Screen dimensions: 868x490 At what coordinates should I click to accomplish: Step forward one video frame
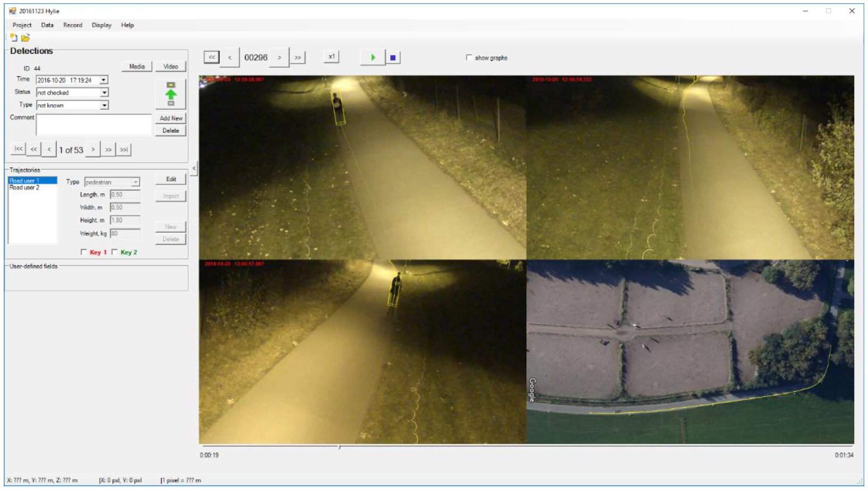pyautogui.click(x=279, y=57)
